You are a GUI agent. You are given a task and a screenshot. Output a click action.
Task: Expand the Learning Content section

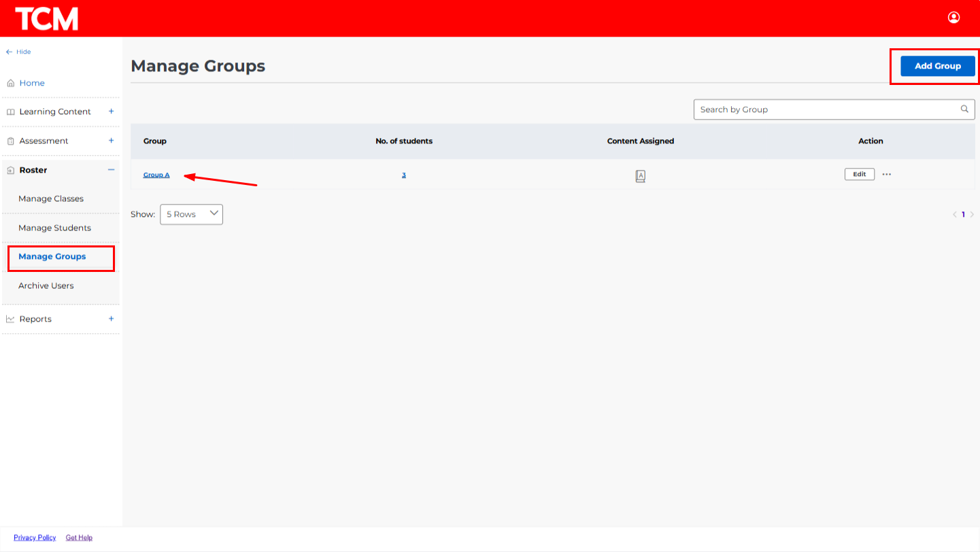pos(112,111)
